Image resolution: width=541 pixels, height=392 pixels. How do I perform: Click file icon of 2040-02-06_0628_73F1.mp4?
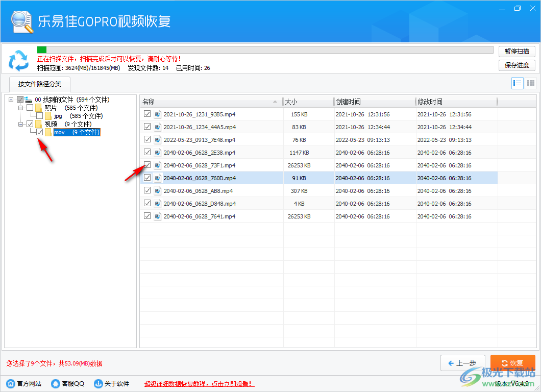[158, 165]
